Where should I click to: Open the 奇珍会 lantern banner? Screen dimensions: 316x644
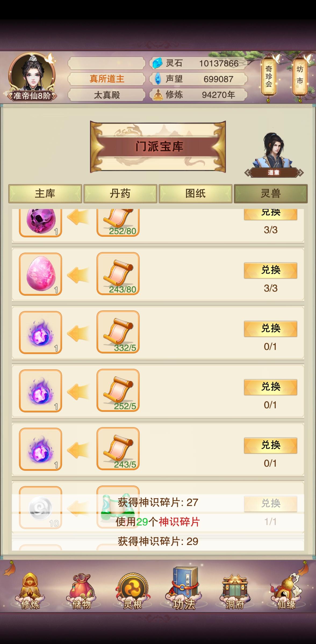269,77
